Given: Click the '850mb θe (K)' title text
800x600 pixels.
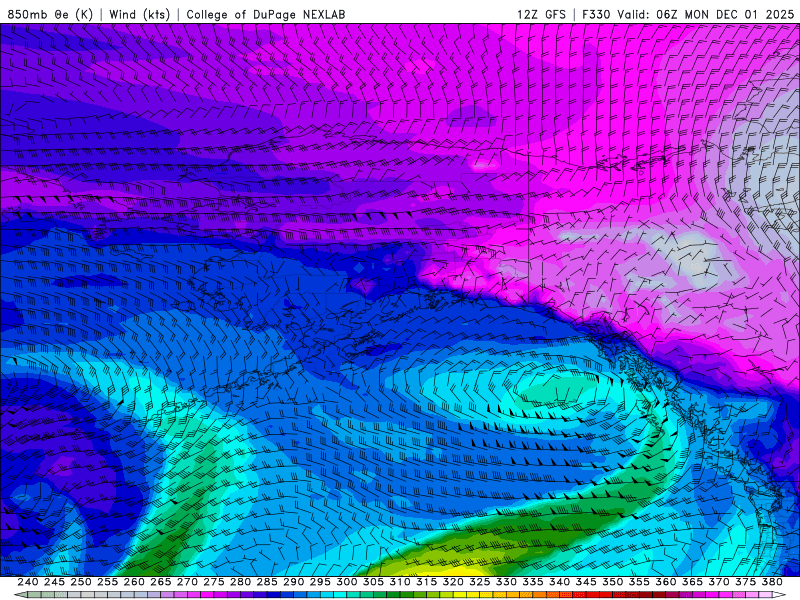Looking at the screenshot, I should [50, 14].
